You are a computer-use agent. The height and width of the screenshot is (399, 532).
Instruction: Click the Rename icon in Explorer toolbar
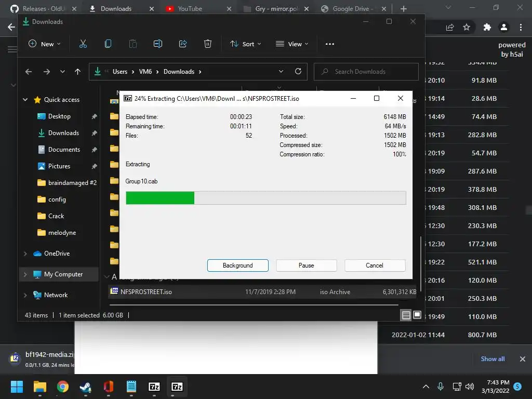[158, 44]
